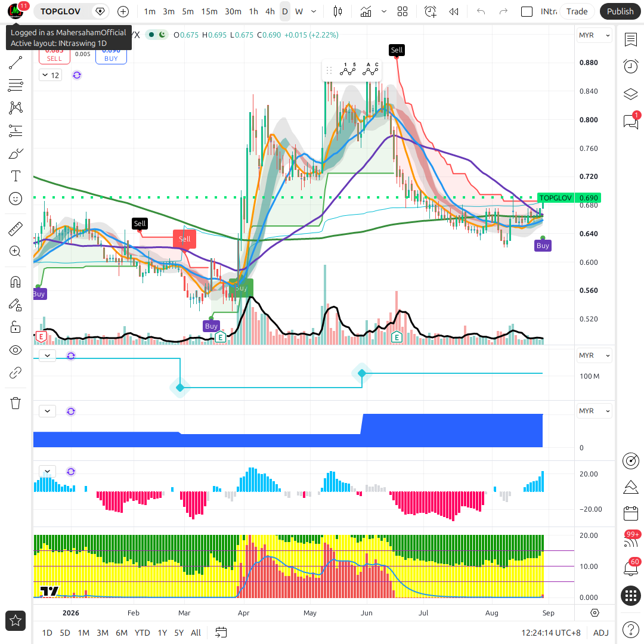This screenshot has width=644, height=644.
Task: Select the Elliott 12345 wave tool
Action: [348, 70]
